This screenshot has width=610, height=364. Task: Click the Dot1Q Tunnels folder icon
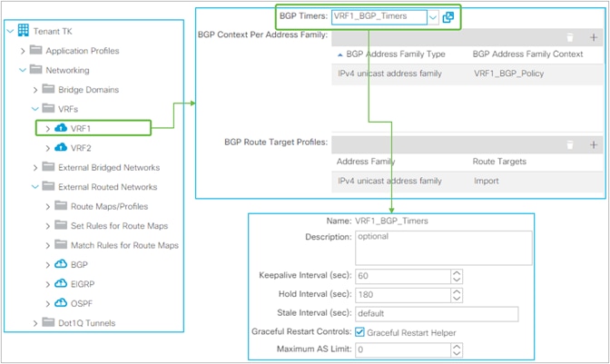tap(48, 322)
